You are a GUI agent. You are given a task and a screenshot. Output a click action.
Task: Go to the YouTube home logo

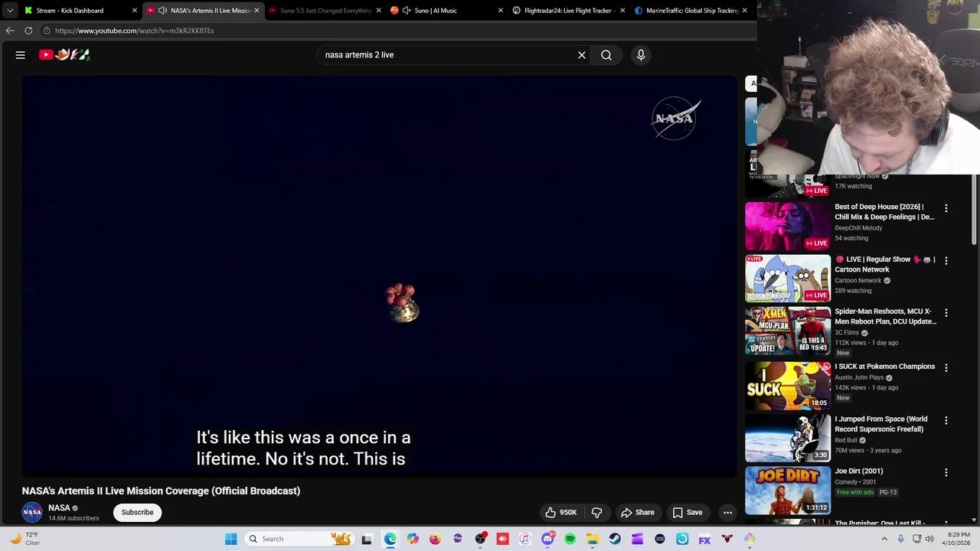pos(64,54)
